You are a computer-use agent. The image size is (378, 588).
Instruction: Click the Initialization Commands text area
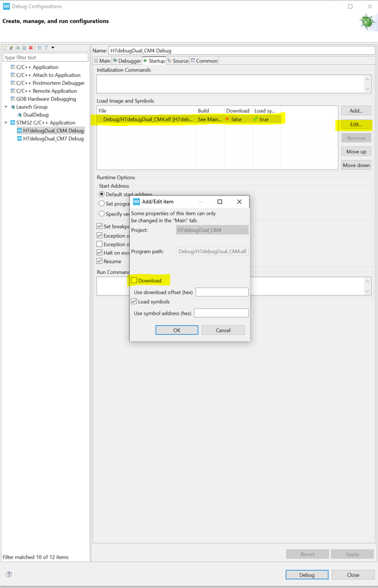230,84
